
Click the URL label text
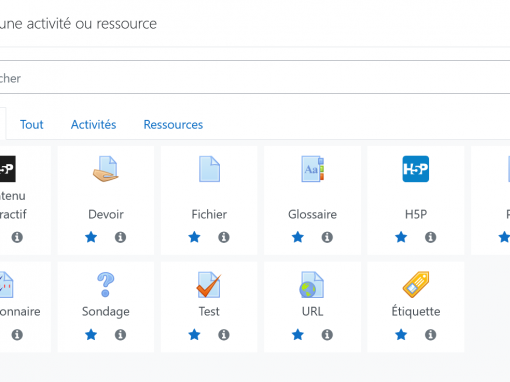pos(312,312)
